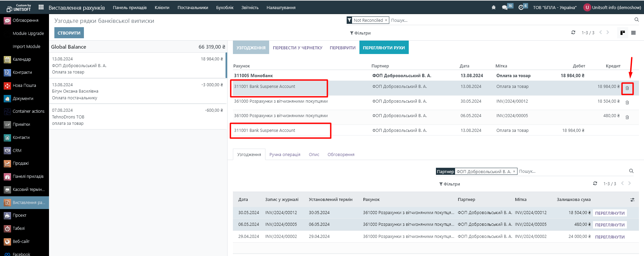Click the debug bug icon in top bar
The image size is (644, 256).
(x=493, y=7)
